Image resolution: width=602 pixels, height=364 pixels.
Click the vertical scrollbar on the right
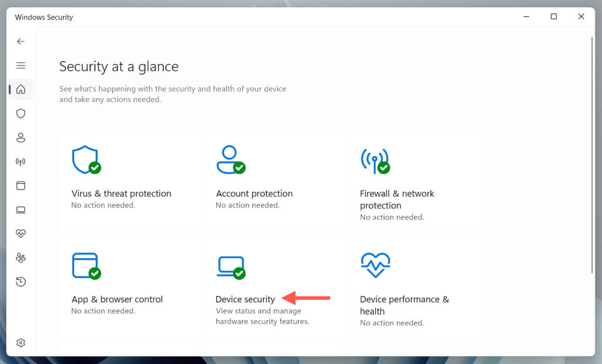(x=591, y=153)
